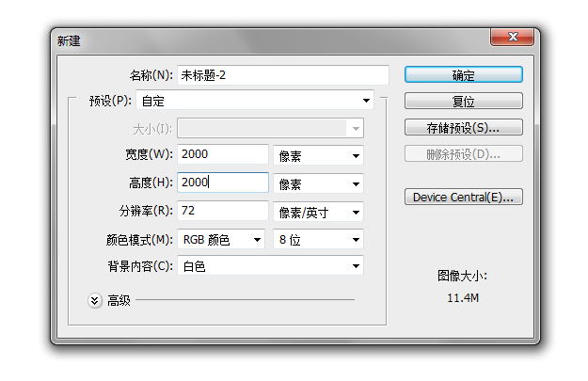This screenshot has height=381, width=588.
Task: Click the 背景内容(C): label
Action: pos(140,266)
